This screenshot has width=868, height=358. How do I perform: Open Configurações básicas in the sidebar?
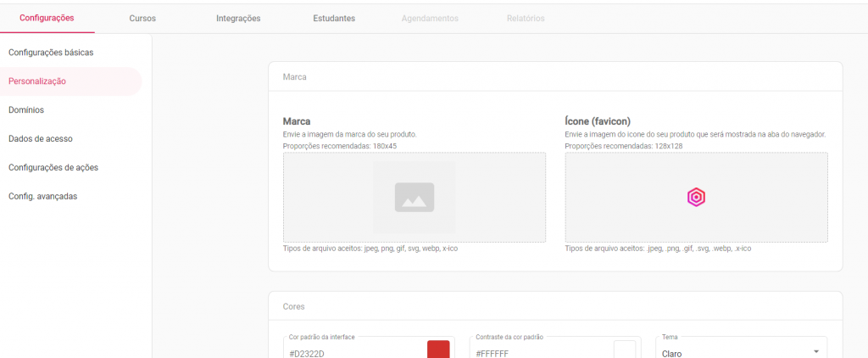click(51, 53)
